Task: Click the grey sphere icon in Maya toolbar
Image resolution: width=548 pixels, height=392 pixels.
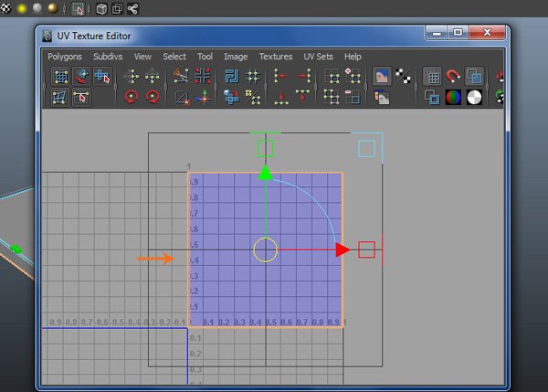Action: click(x=37, y=8)
